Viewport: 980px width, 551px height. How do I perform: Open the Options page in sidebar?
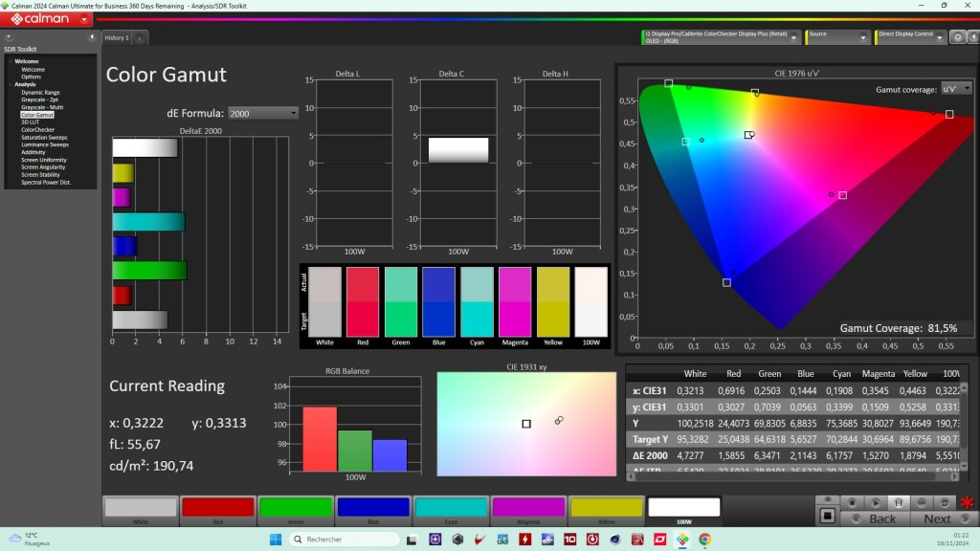click(31, 77)
